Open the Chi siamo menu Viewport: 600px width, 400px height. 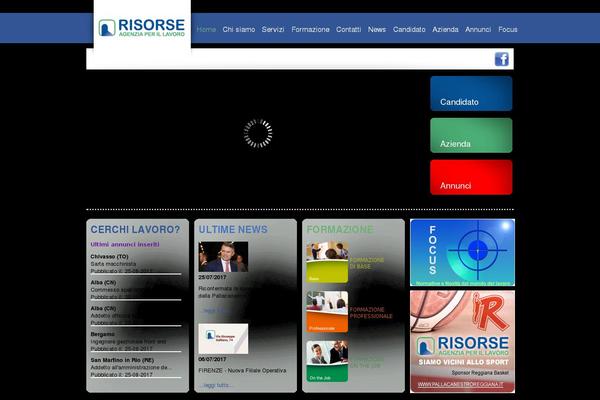pos(239,29)
